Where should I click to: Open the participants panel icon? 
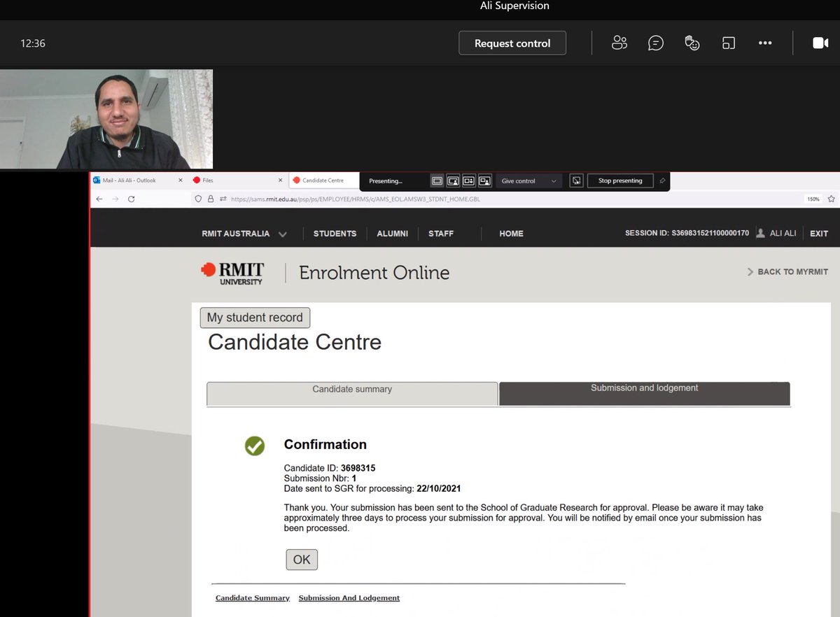pyautogui.click(x=619, y=43)
